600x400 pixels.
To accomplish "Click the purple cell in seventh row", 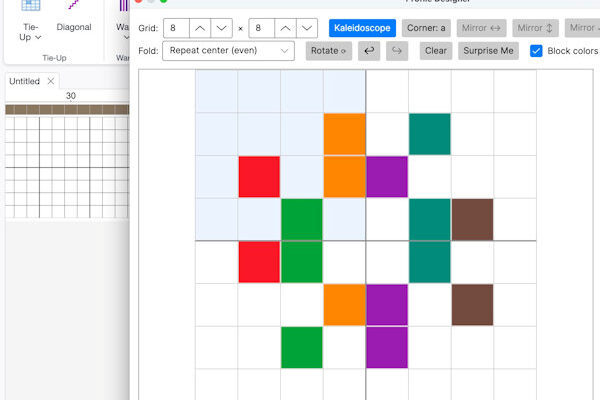I will [x=387, y=348].
